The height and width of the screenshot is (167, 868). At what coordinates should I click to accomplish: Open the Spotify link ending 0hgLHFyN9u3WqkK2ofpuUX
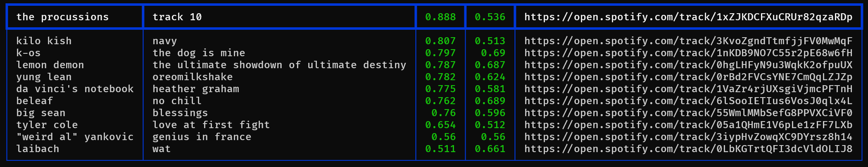[x=688, y=65]
